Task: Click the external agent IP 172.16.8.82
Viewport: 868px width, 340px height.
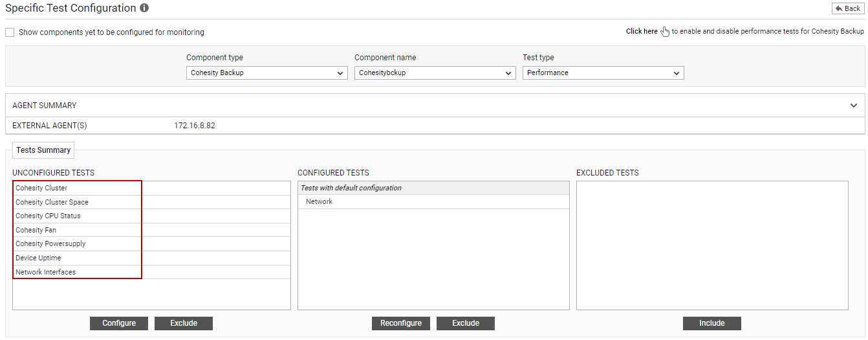Action: point(195,126)
